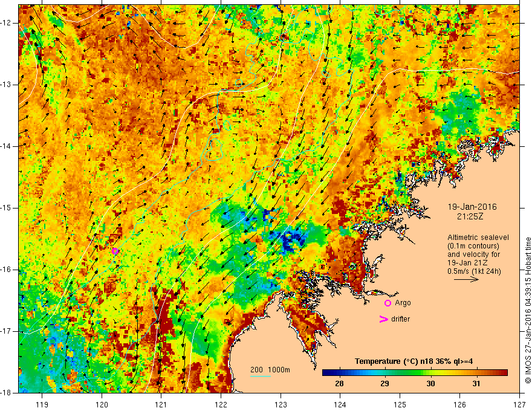The width and height of the screenshot is (532, 411).
Task: Click the '19-Jan-2016' date text
Action: (x=472, y=207)
